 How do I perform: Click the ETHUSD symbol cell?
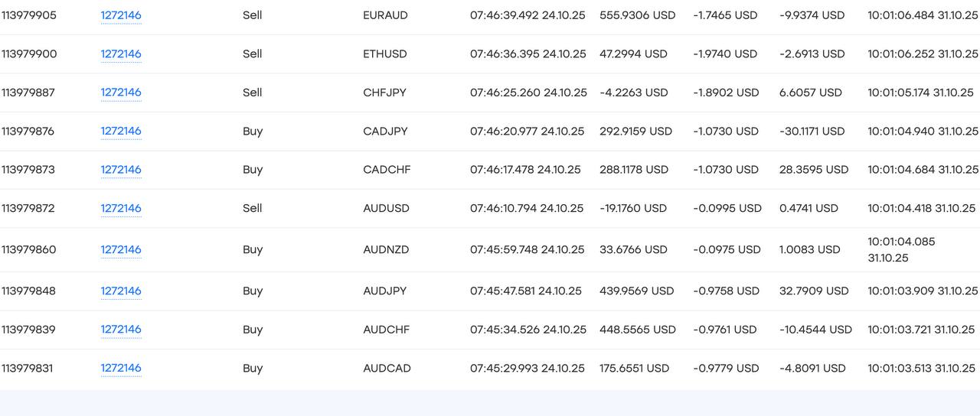(x=385, y=54)
